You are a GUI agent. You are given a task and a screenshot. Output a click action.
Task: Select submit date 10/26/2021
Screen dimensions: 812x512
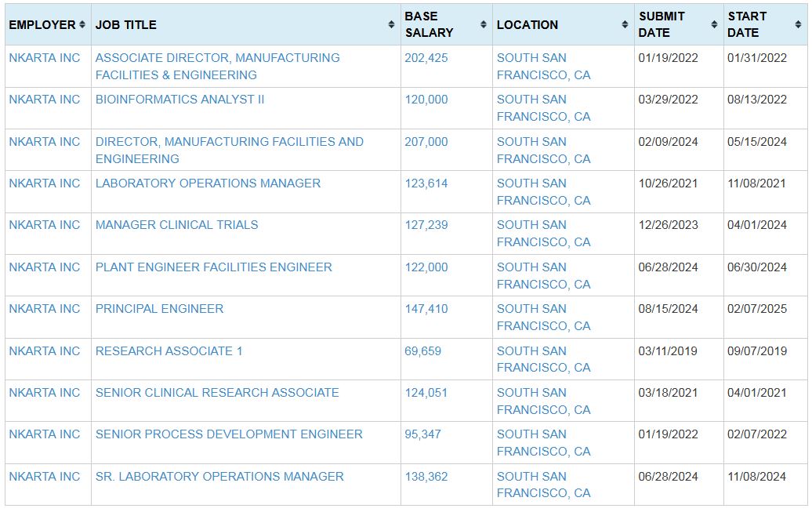(668, 183)
